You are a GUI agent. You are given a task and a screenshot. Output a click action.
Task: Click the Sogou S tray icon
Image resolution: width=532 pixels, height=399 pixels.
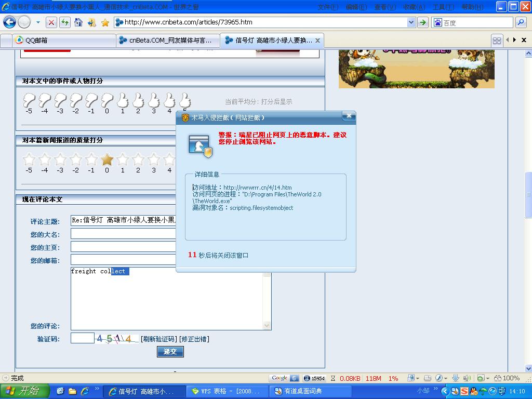point(464,391)
